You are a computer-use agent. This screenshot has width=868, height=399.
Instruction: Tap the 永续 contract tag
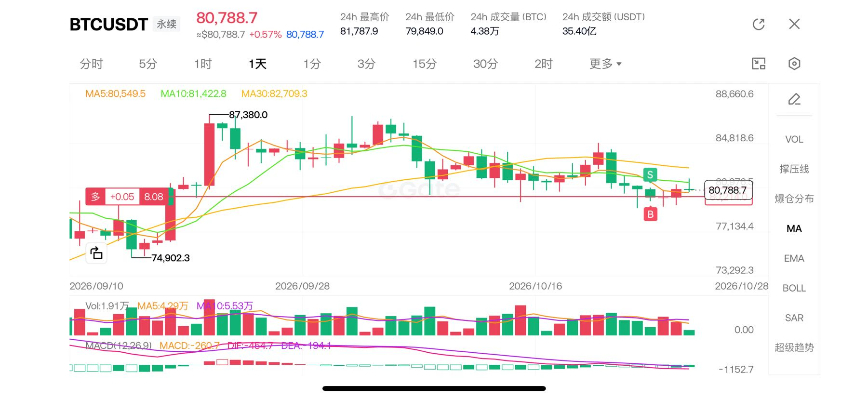[x=167, y=24]
